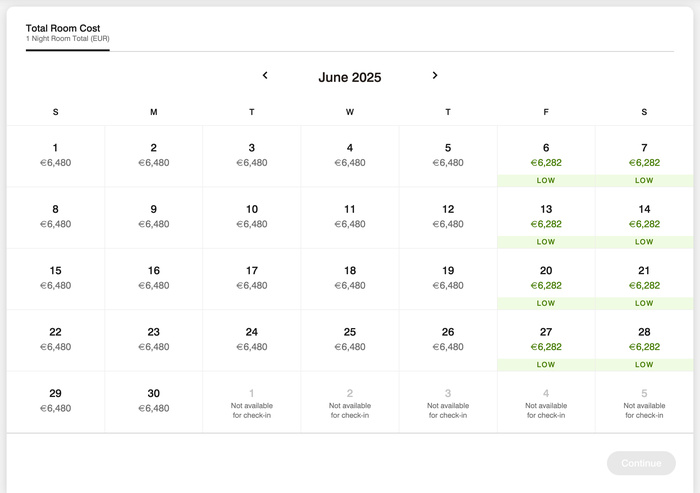
Task: Pick June 10 as check-in date
Action: coord(252,217)
